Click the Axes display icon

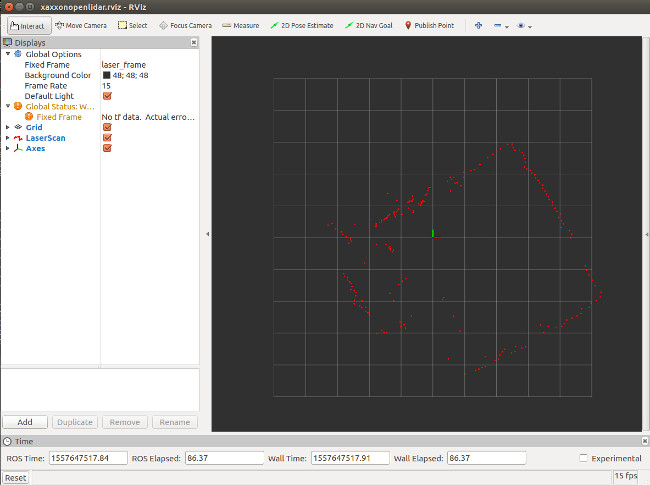[18, 148]
